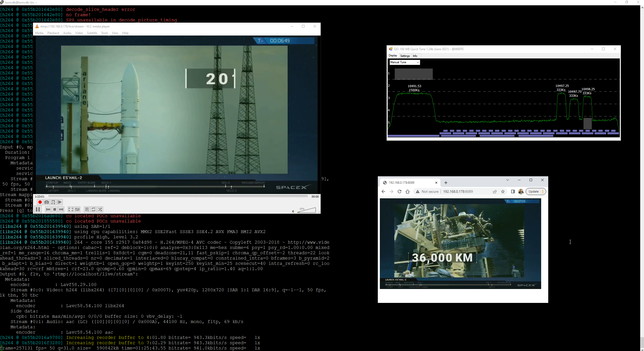This screenshot has height=351, width=644.
Task: Click the video stream in Chrome page
Action: click(460, 243)
